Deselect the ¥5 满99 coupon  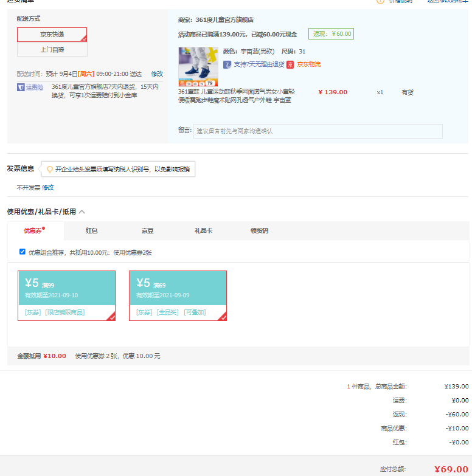pos(66,295)
